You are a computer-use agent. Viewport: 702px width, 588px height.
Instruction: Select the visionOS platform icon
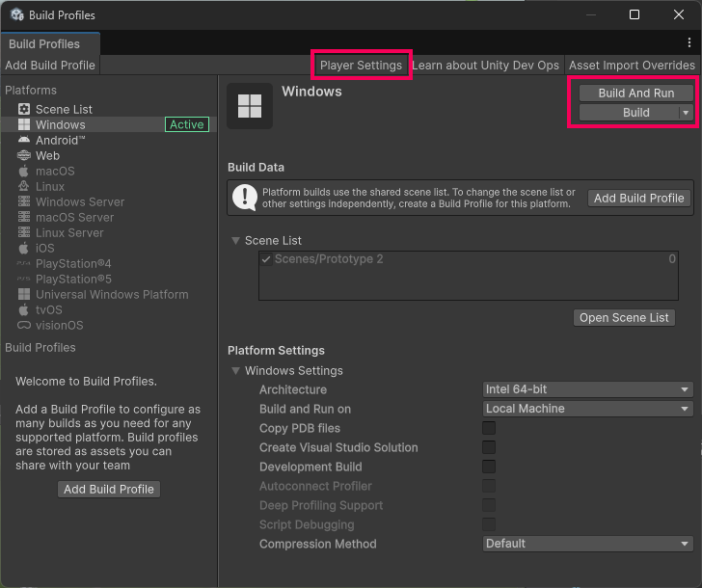point(24,326)
